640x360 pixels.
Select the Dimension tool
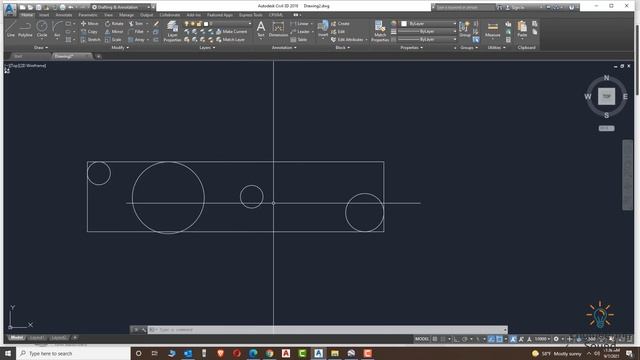pos(278,30)
